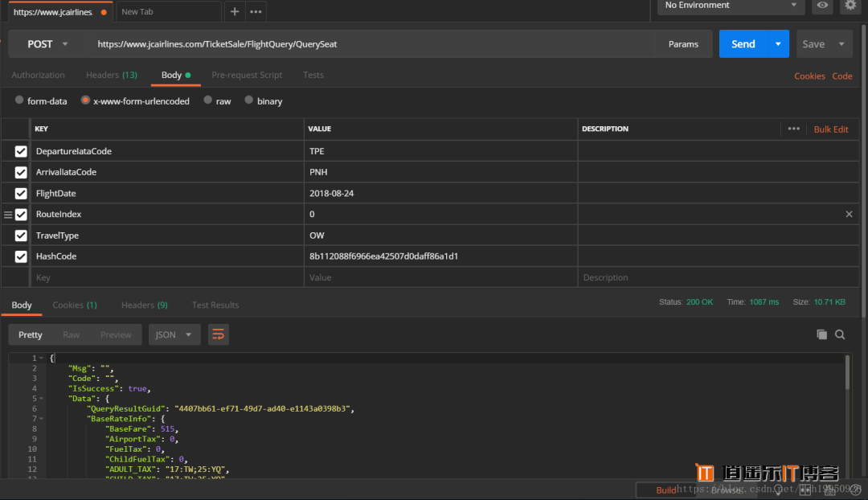Click the OW TravelType value

[317, 236]
